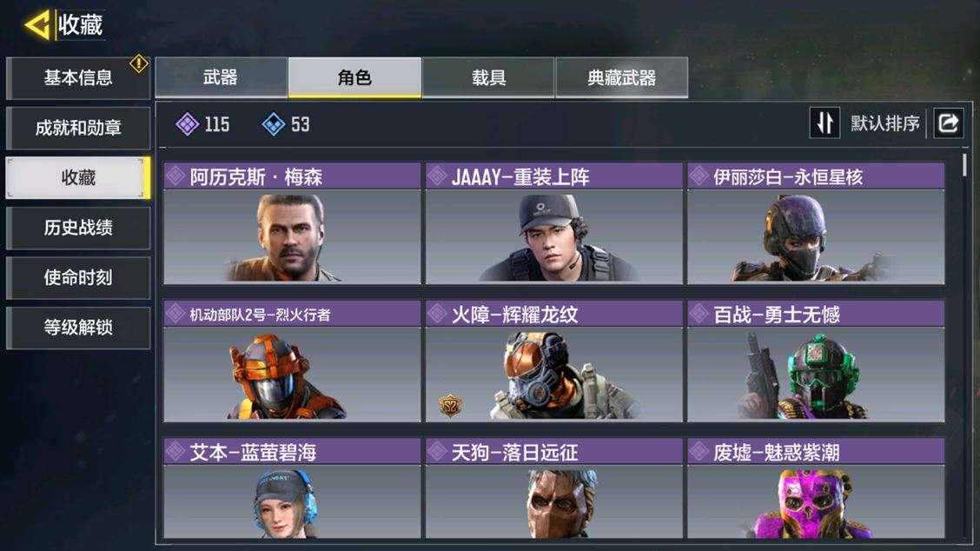
Task: Open 等级解锁 in the sidebar
Action: coord(78,328)
